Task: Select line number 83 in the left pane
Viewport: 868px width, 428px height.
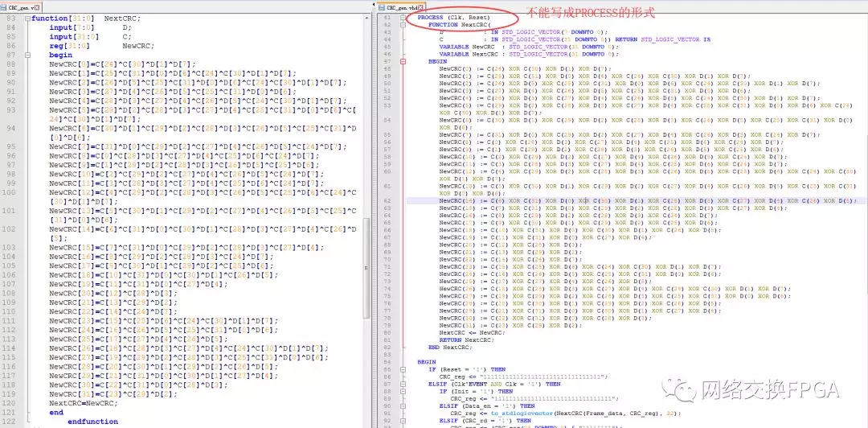Action: tap(11, 19)
